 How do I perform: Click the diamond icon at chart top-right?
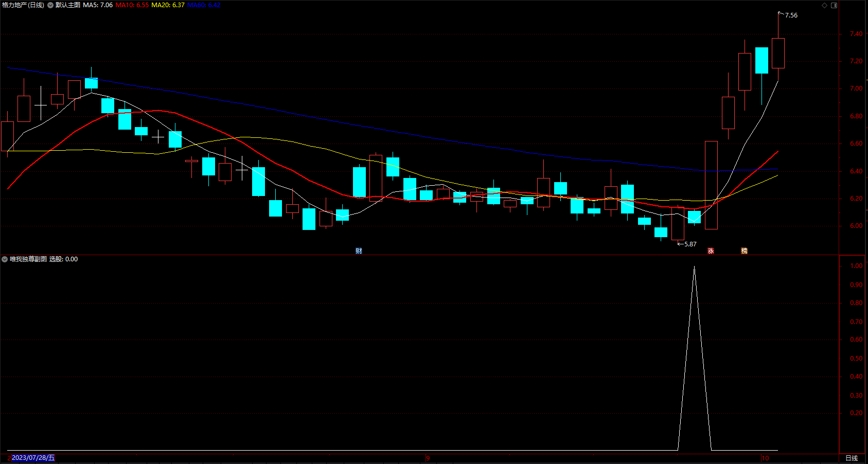pos(824,5)
